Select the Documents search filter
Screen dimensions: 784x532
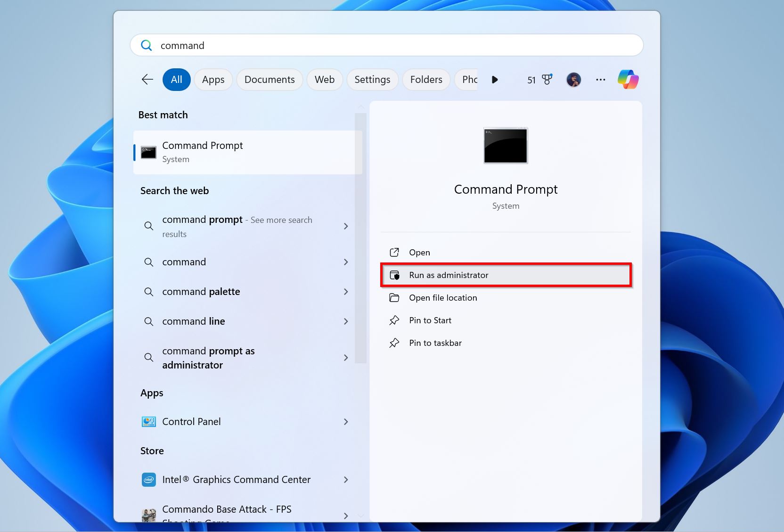point(269,79)
